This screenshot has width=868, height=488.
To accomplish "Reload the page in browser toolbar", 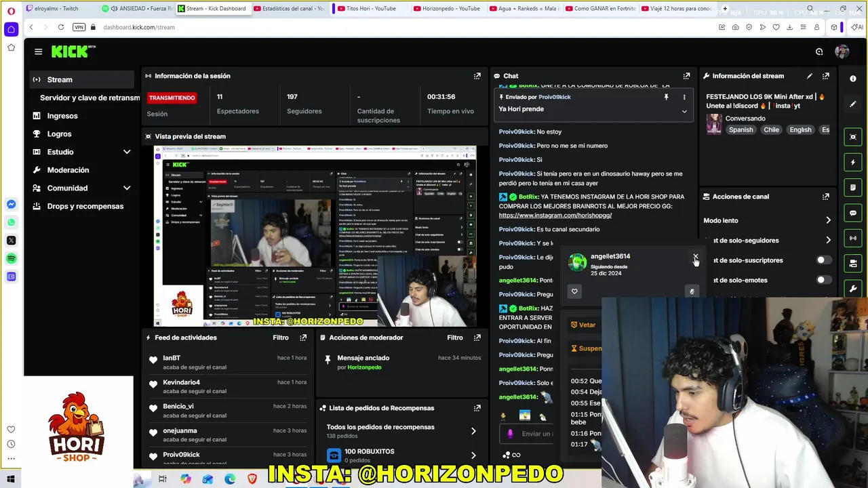I will [x=61, y=27].
